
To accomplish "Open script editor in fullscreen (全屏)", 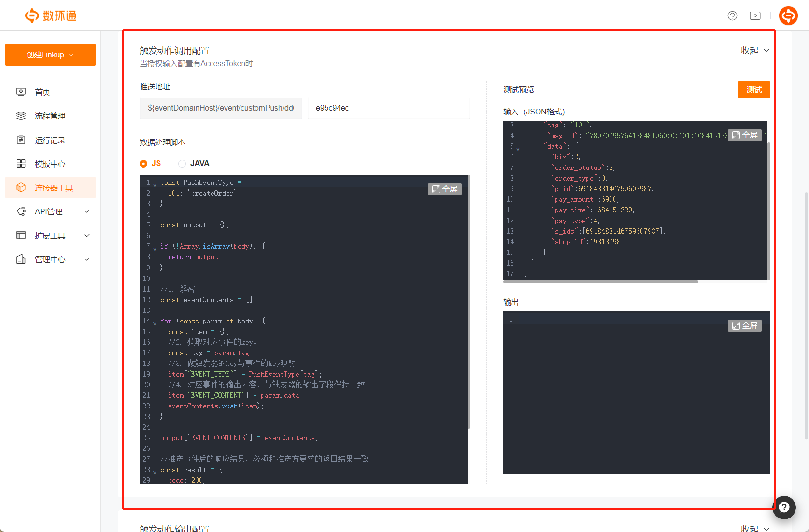I will 445,189.
